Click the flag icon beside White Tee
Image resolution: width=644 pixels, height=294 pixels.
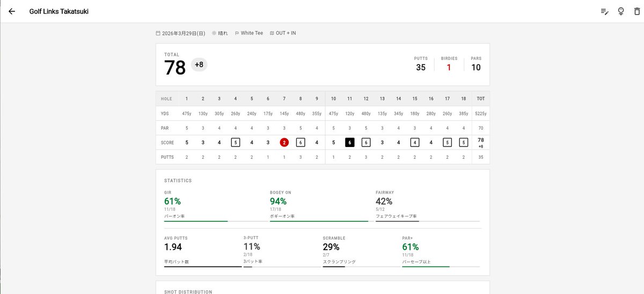237,33
